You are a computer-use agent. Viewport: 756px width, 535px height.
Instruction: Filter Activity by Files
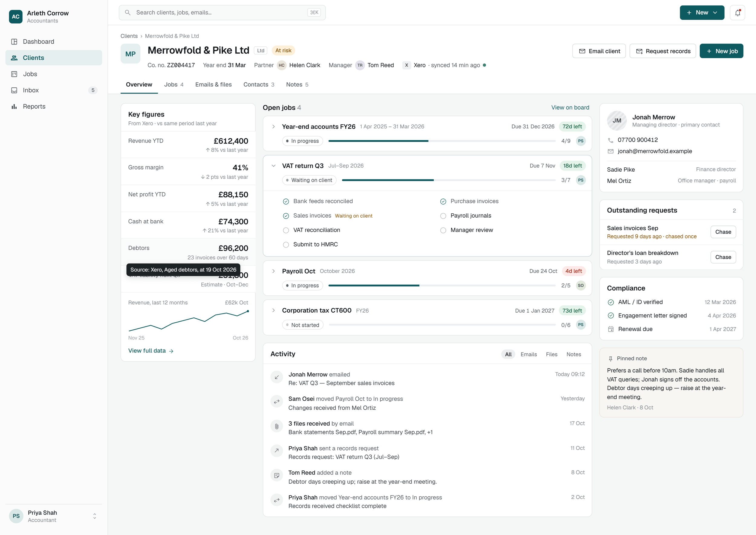(x=552, y=354)
